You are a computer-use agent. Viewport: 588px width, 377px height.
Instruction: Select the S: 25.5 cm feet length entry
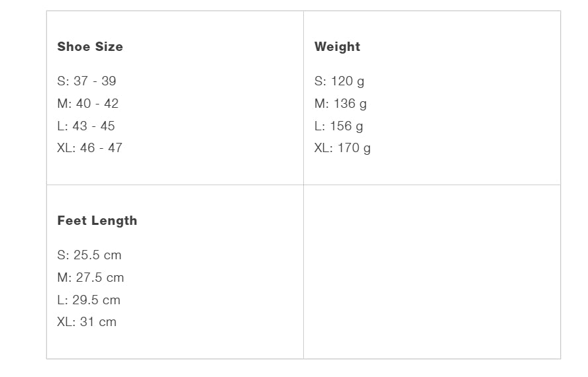point(89,255)
